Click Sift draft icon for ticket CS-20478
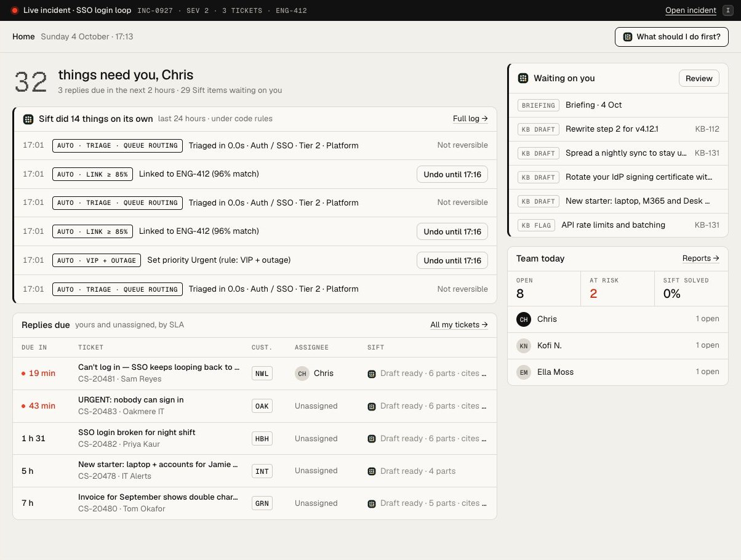741x560 pixels. pos(372,471)
